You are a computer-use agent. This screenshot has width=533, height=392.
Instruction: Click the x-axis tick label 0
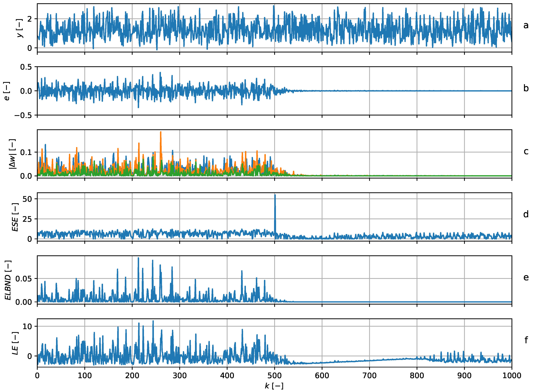tap(37, 376)
